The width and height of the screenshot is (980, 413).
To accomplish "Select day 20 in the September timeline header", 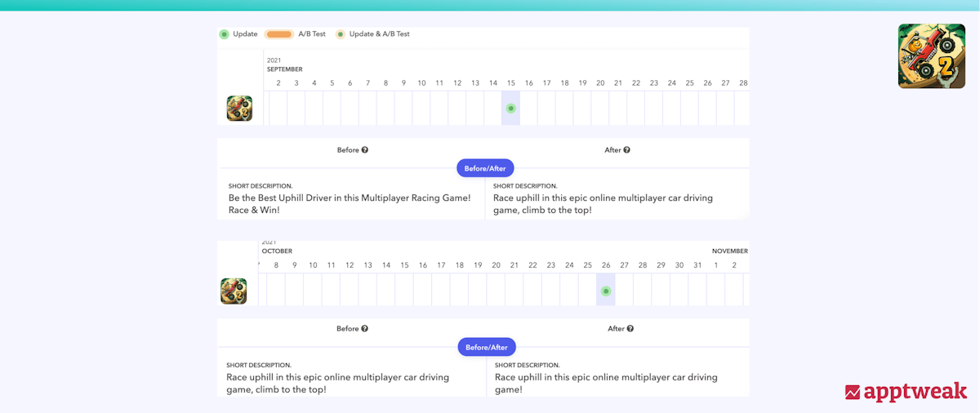I will 600,83.
